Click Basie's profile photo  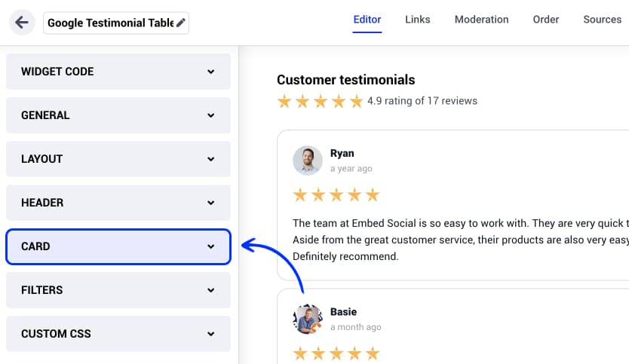click(308, 319)
